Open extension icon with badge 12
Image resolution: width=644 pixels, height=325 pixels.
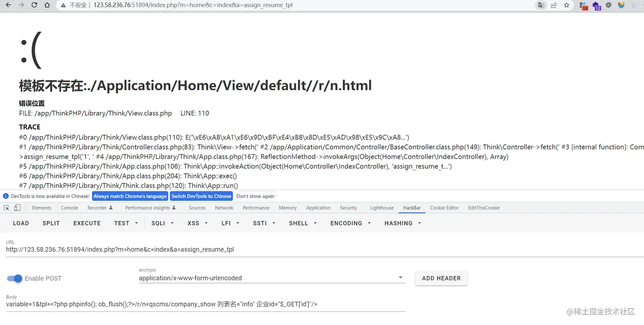[x=596, y=6]
